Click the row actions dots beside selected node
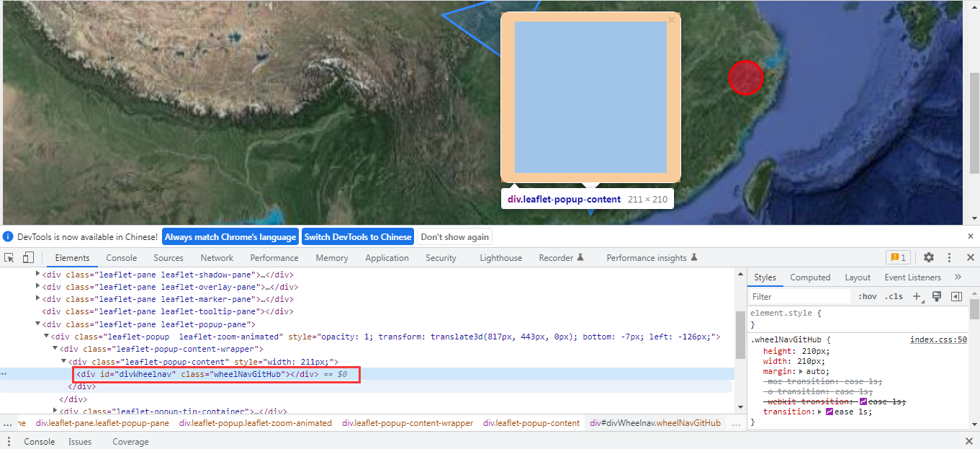 pos(4,374)
